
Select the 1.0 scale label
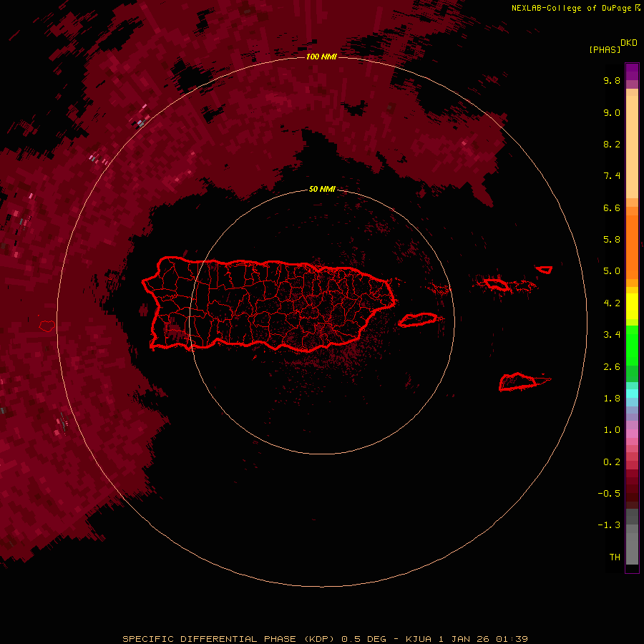pos(612,430)
